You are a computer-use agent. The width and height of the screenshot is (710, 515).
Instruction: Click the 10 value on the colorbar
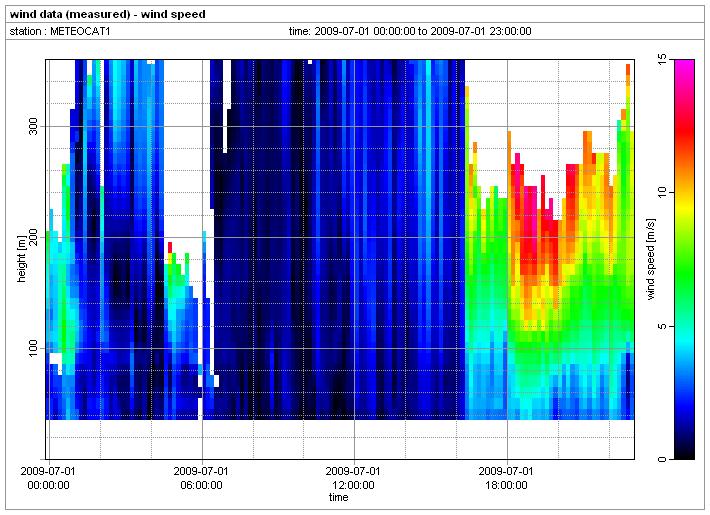(662, 193)
